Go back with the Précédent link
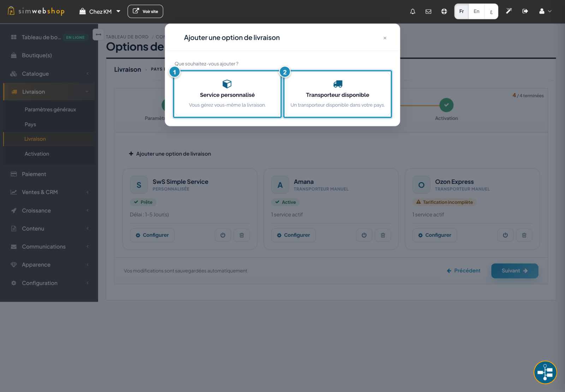The width and height of the screenshot is (565, 392). 463,271
